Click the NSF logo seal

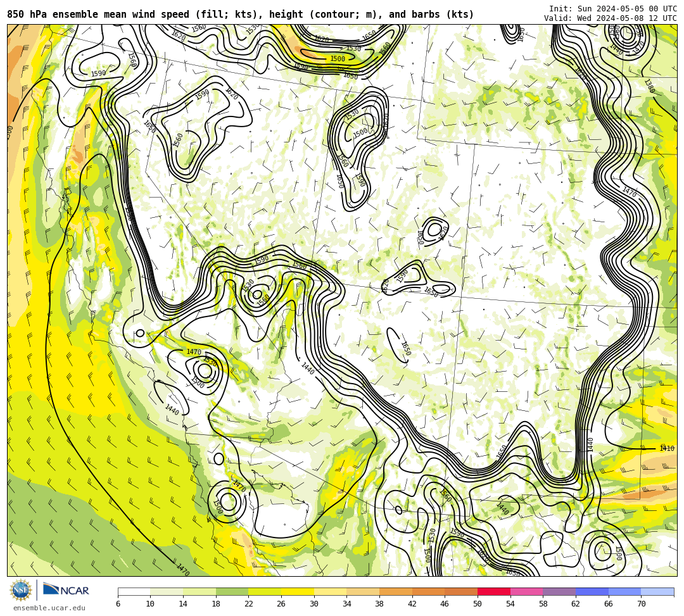pyautogui.click(x=20, y=590)
